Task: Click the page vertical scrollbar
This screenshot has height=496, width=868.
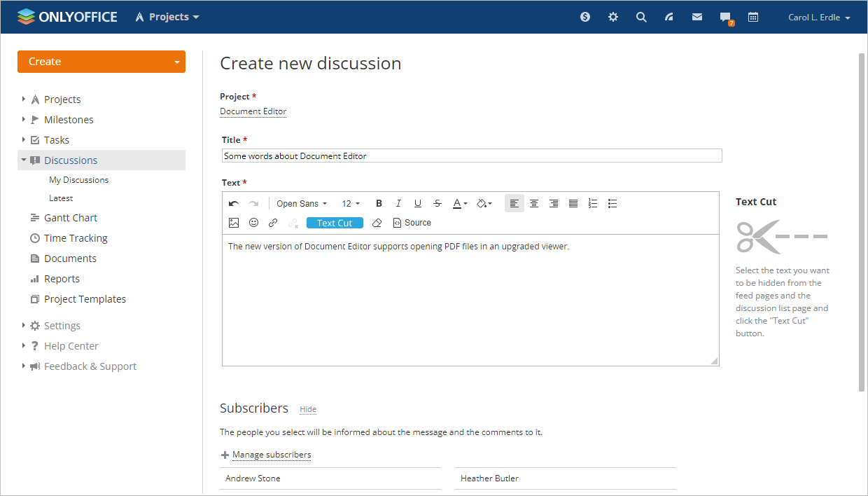Action: (862, 222)
